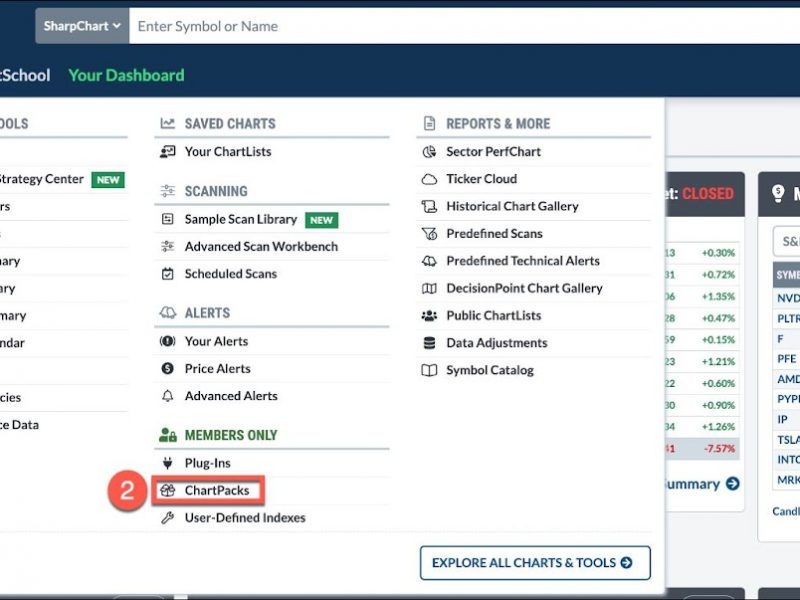The height and width of the screenshot is (600, 800).
Task: Select the +1.35% market row
Action: tap(702, 296)
